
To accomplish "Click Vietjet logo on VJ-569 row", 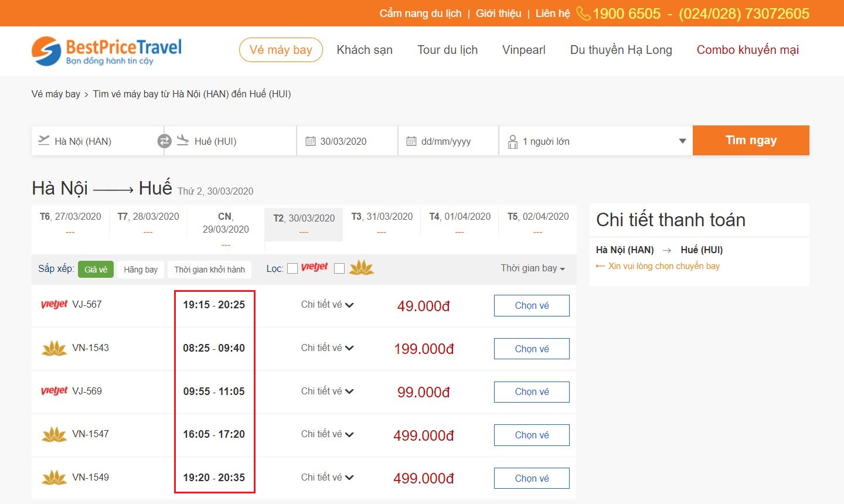I will click(55, 391).
